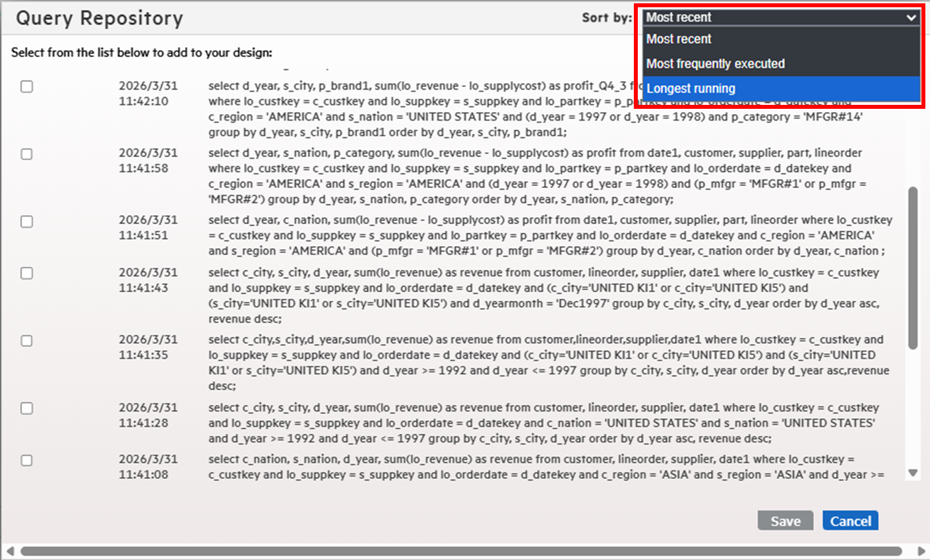Enable the 11:41:43 query checkbox
Screen dimensions: 930x560
point(26,273)
